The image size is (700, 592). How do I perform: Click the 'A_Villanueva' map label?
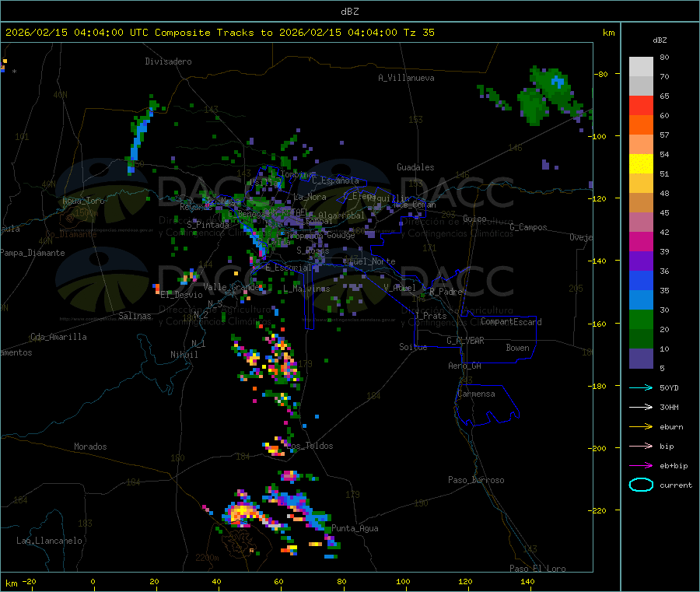point(406,78)
